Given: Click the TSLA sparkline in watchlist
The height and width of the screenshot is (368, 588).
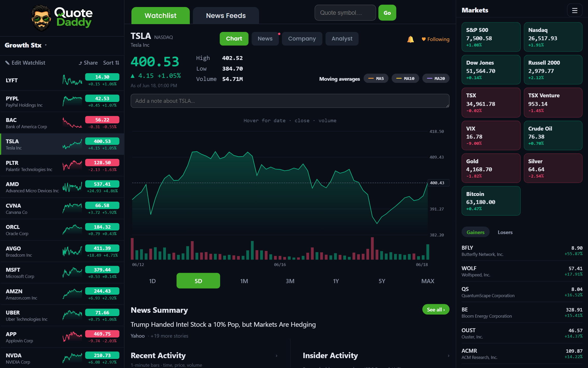Looking at the screenshot, I should 72,144.
